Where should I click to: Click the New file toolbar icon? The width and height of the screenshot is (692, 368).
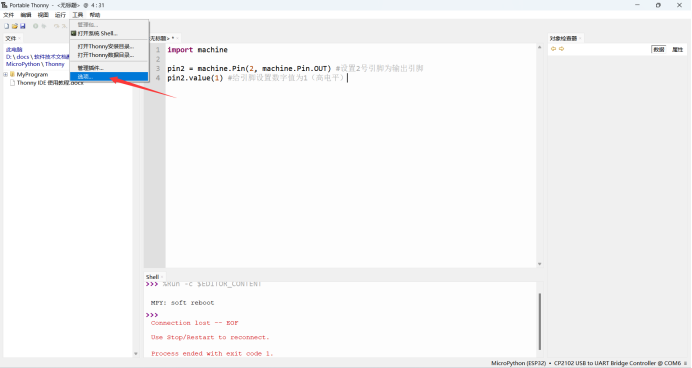click(7, 26)
